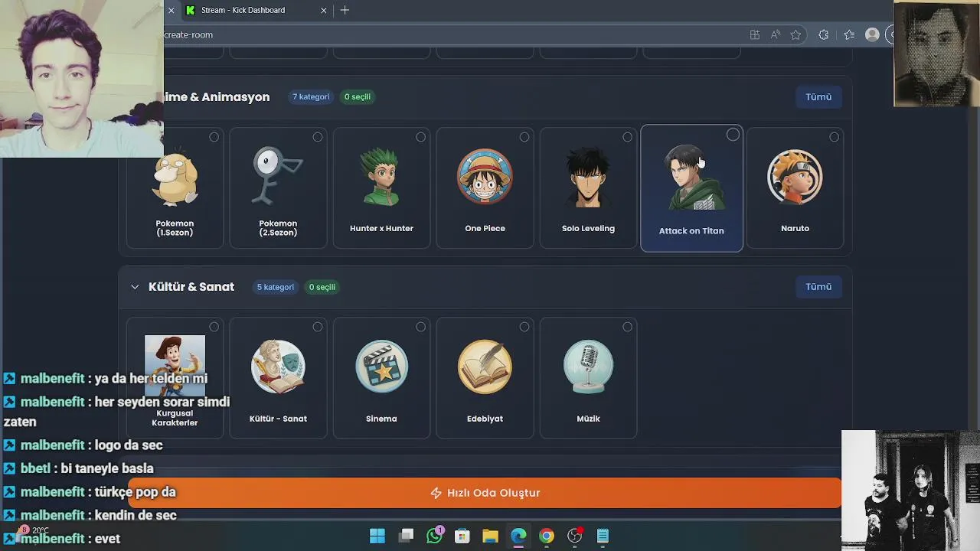Toggle the Kurgusal Karakterler selection circle
Viewport: 980px width, 551px height.
point(214,327)
